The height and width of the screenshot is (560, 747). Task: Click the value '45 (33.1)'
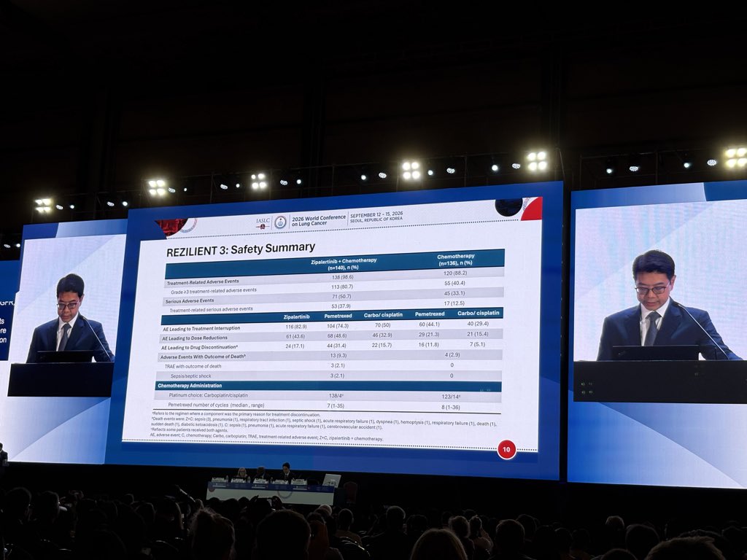point(454,293)
